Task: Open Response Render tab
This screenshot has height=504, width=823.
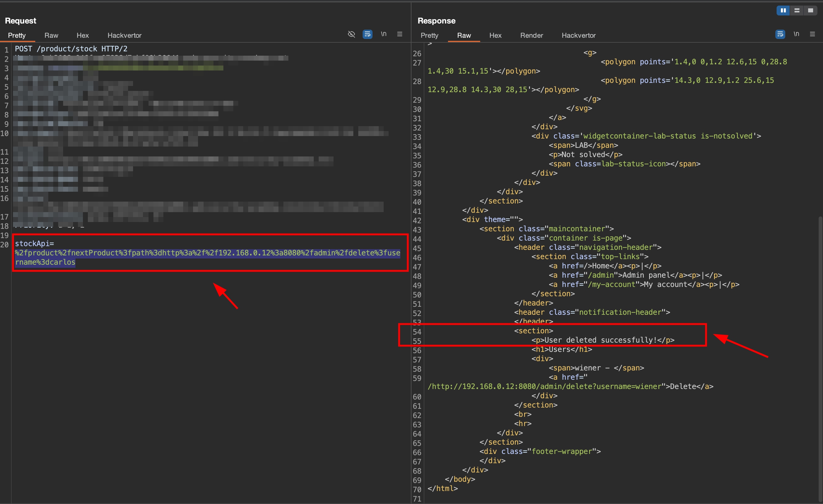Action: coord(532,35)
